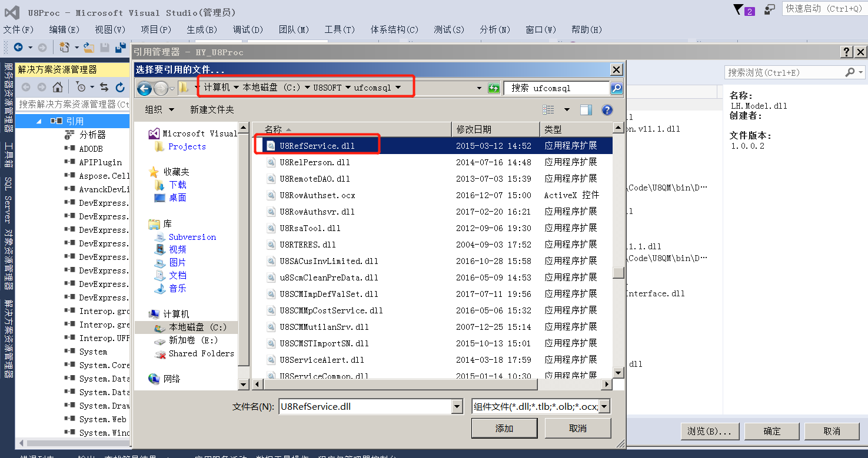Open the 图片 library
The height and width of the screenshot is (458, 868).
(x=178, y=262)
